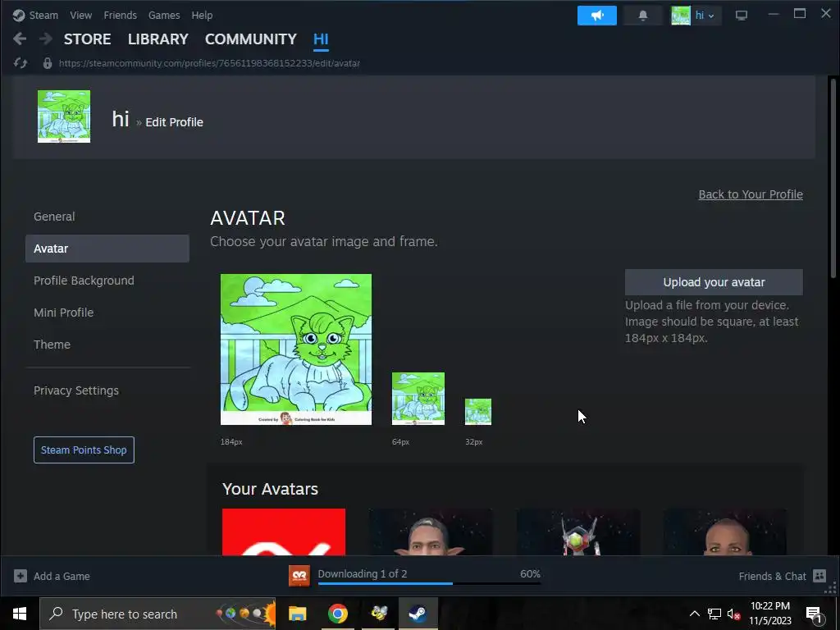Open the View menu
The height and width of the screenshot is (630, 840).
(81, 15)
